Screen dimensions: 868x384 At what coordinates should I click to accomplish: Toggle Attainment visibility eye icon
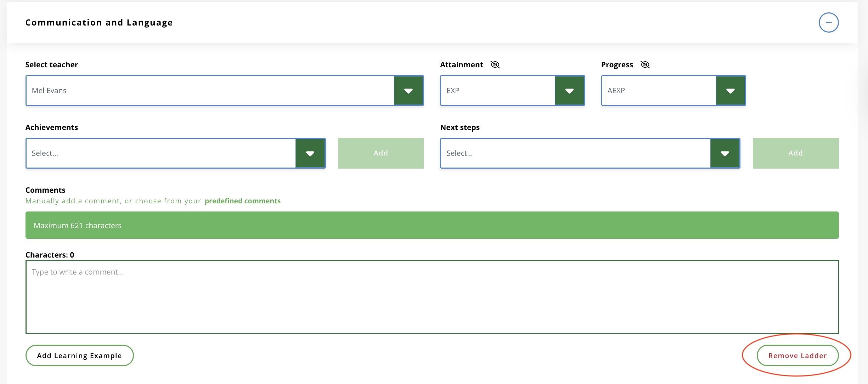495,64
